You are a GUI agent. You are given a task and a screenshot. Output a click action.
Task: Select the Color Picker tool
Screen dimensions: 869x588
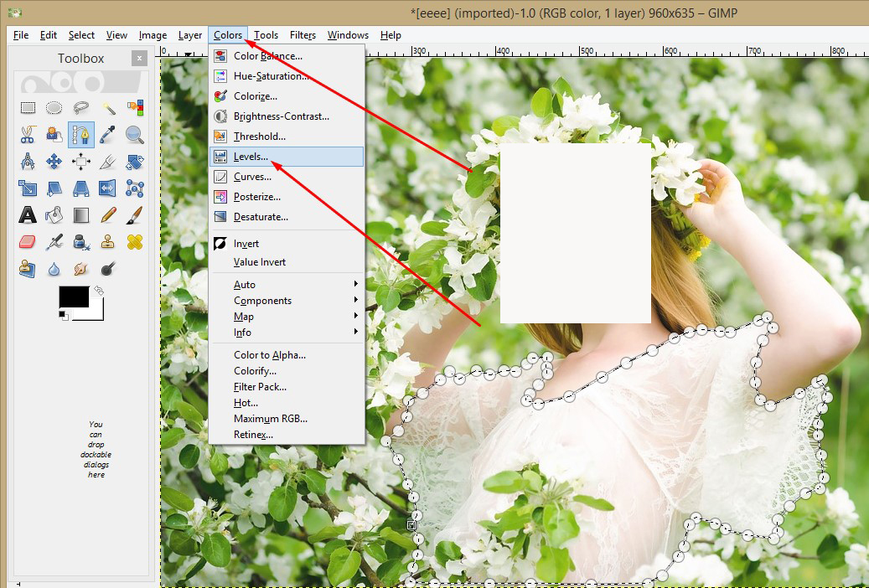[x=106, y=135]
